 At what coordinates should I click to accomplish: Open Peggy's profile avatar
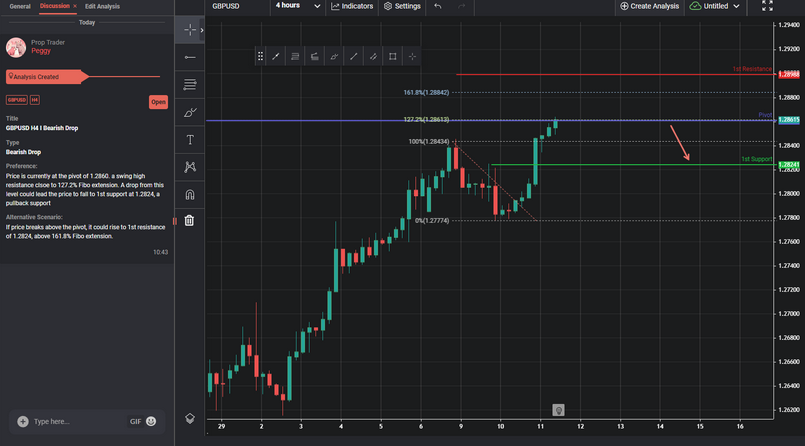coord(16,47)
